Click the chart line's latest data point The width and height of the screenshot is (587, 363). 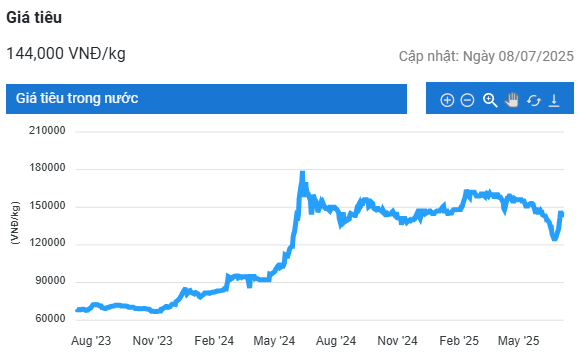[563, 214]
